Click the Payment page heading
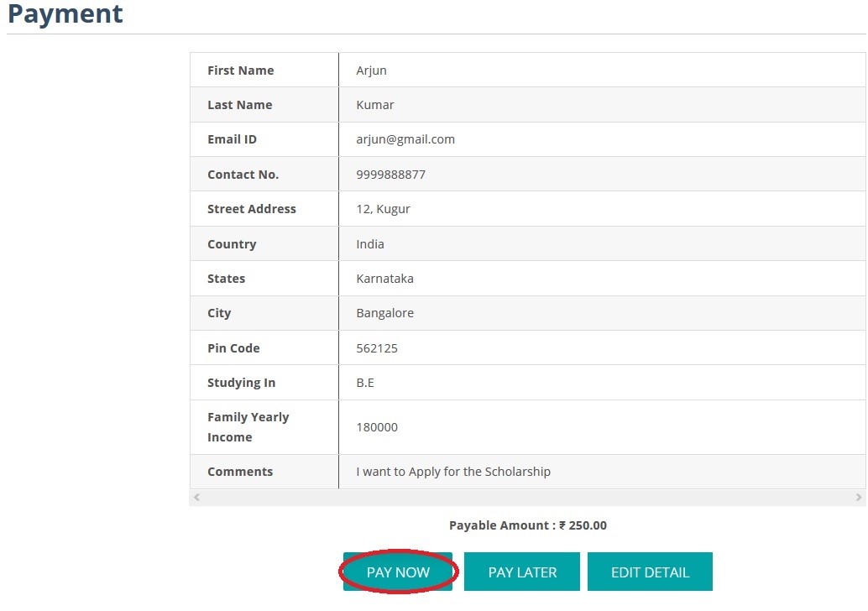 pyautogui.click(x=65, y=14)
